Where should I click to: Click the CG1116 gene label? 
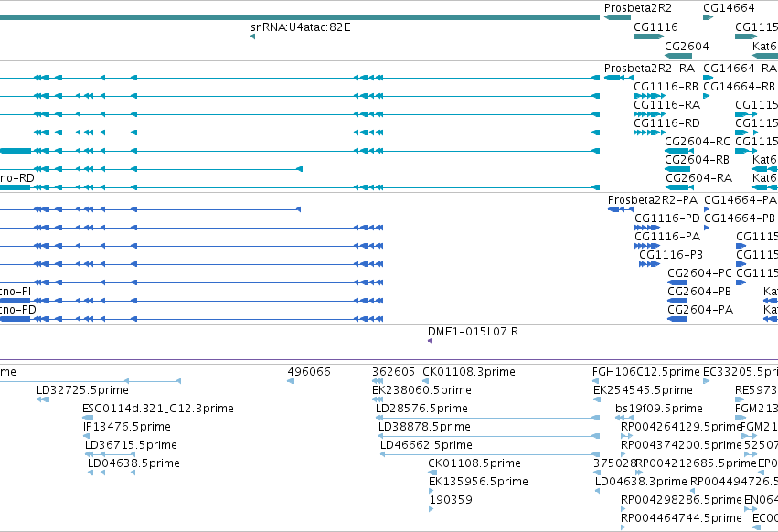655,27
